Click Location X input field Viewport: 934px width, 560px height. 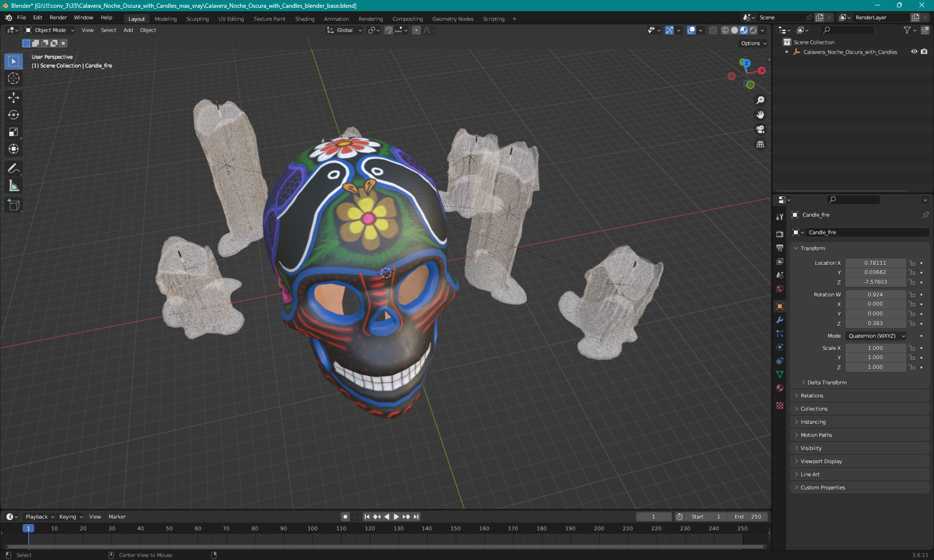[875, 262]
